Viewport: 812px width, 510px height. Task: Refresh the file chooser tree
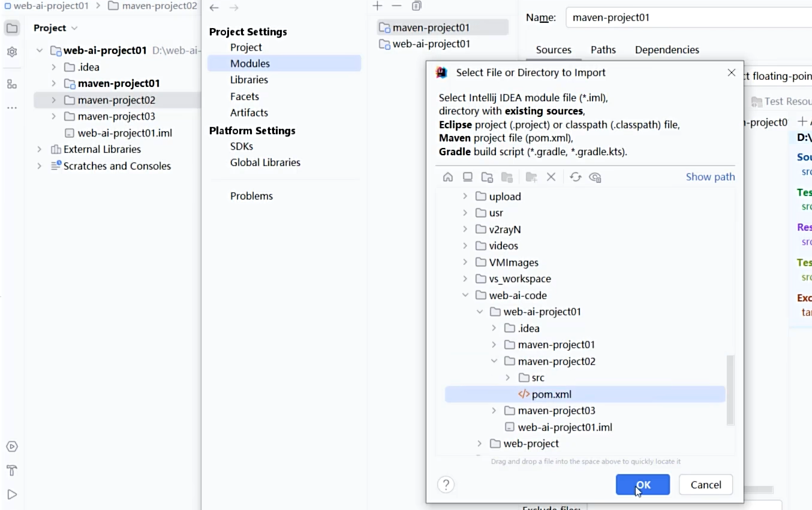[x=576, y=177]
